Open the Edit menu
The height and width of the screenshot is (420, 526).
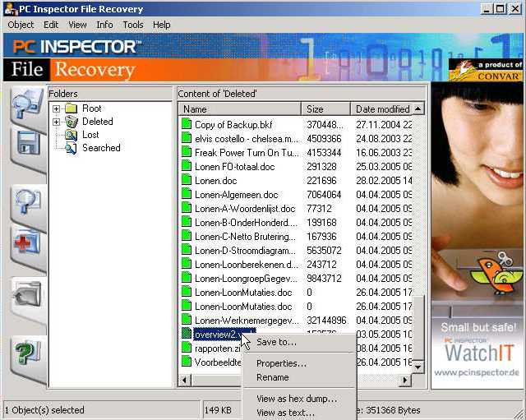(x=51, y=25)
